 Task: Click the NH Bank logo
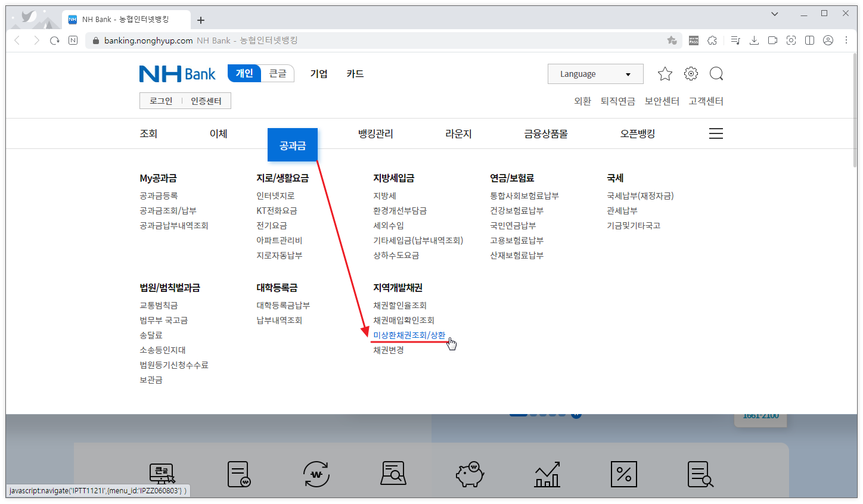178,74
